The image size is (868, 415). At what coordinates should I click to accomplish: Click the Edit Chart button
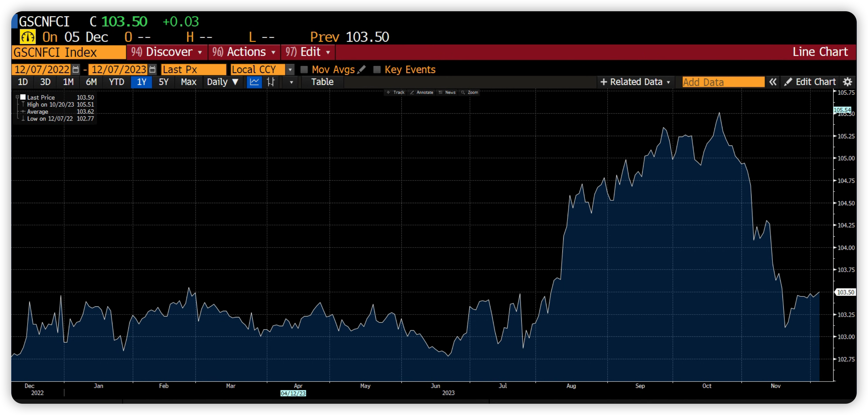(810, 82)
